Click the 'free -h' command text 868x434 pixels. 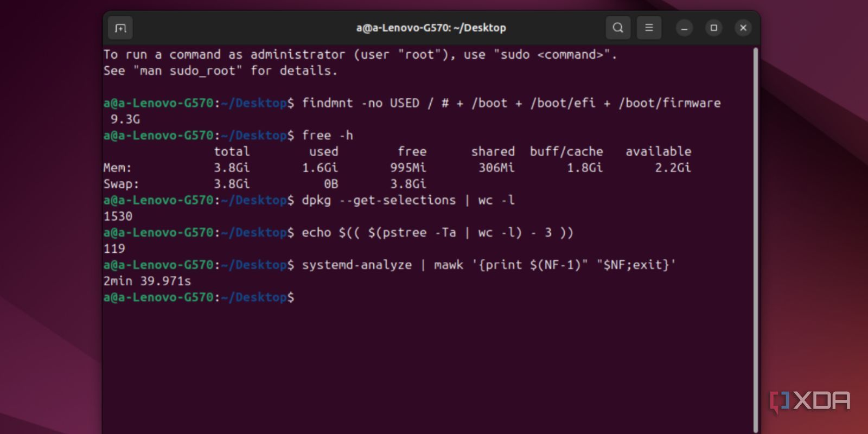pyautogui.click(x=328, y=136)
